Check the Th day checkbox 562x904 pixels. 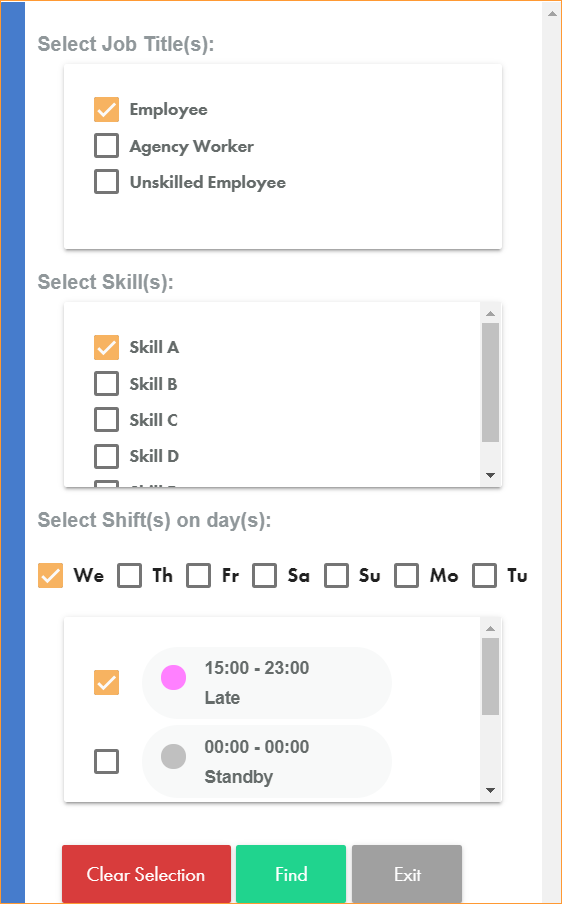point(130,575)
